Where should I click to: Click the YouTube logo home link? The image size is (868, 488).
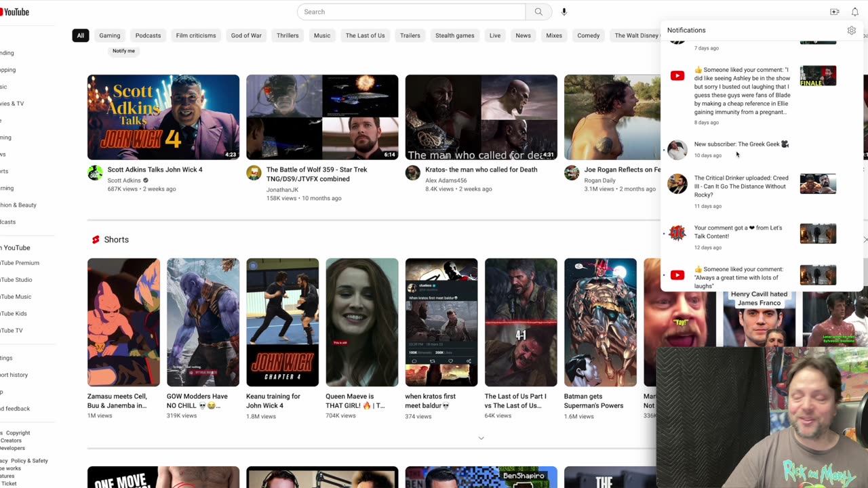(14, 12)
